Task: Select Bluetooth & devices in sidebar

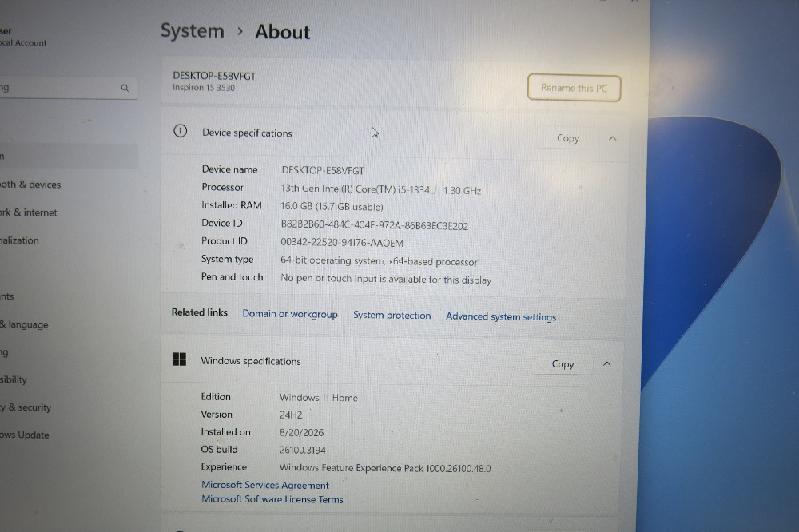Action: point(30,185)
